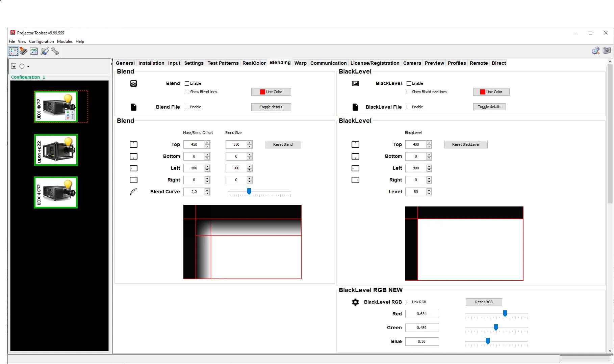Screen dimensions: 614x364
Task: Open the power options dropdown arrow
Action: [28, 66]
